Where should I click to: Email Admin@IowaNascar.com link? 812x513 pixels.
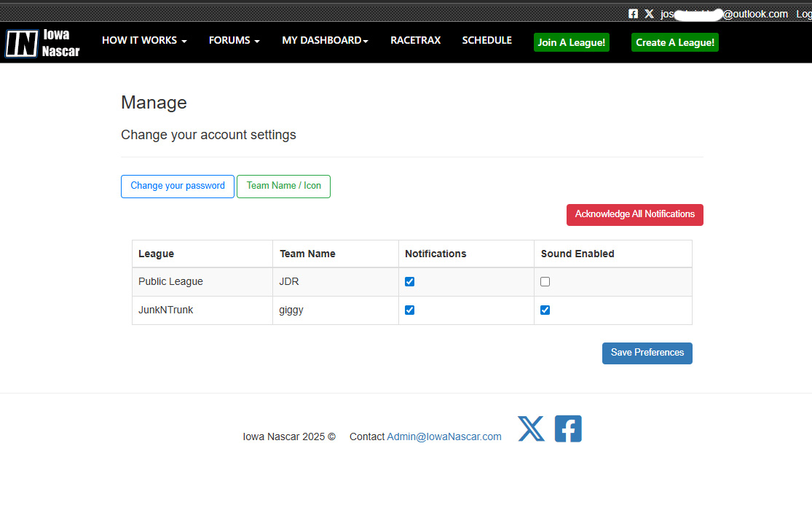tap(444, 436)
